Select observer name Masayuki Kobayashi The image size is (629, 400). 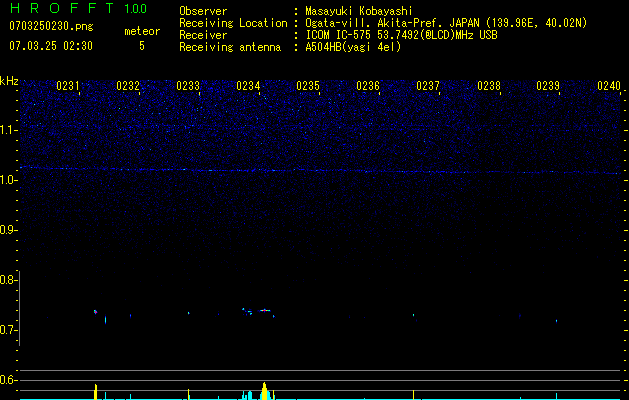359,11
